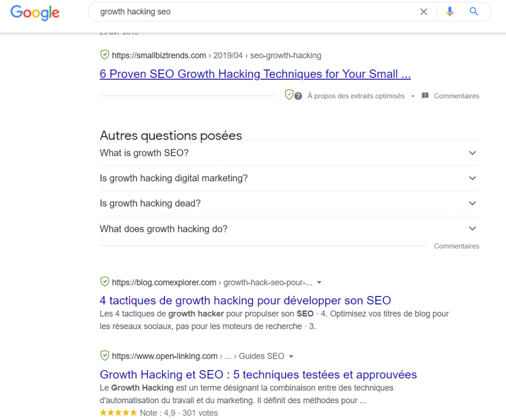Open dropdown arrow after blog.comexplorer.com URL
Viewport: 506px width, 420px height.
click(319, 283)
